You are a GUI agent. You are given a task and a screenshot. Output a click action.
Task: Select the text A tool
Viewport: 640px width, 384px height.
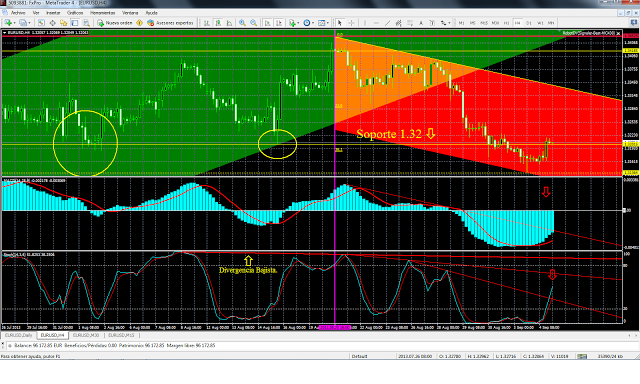pos(421,23)
